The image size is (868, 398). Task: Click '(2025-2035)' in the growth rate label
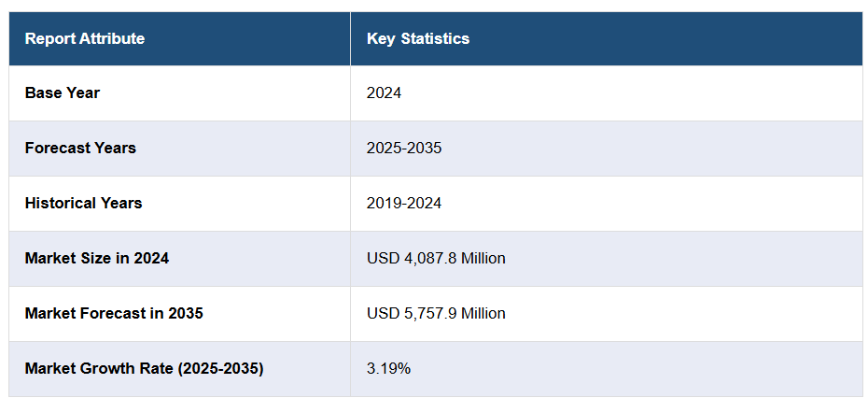(x=220, y=368)
